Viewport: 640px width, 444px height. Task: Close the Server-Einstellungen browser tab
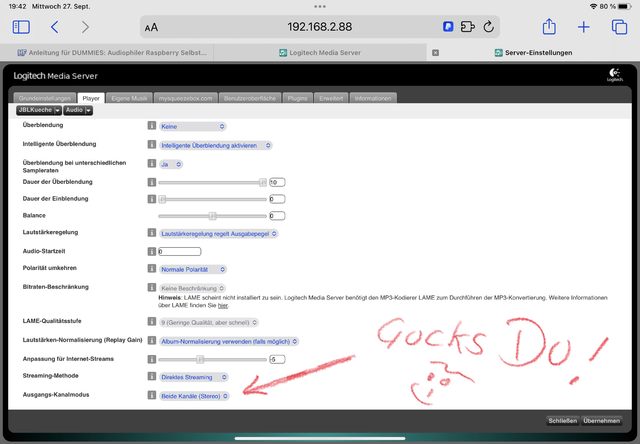pyautogui.click(x=435, y=52)
